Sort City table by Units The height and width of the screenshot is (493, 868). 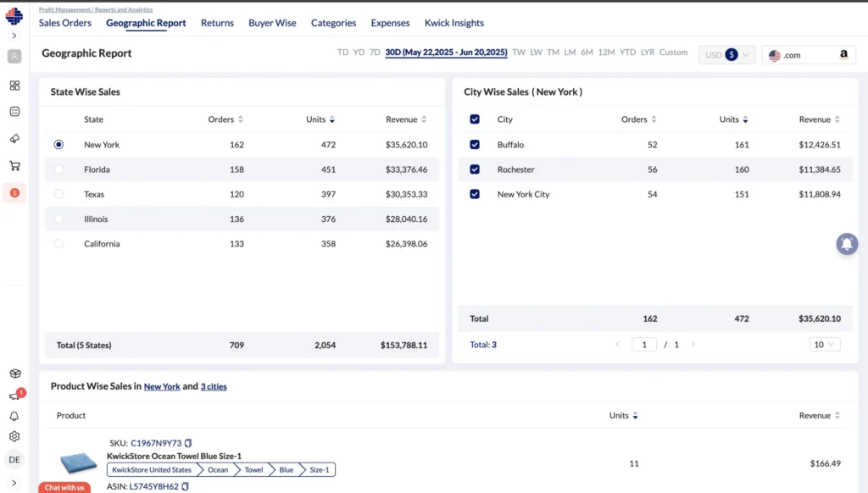click(x=746, y=119)
